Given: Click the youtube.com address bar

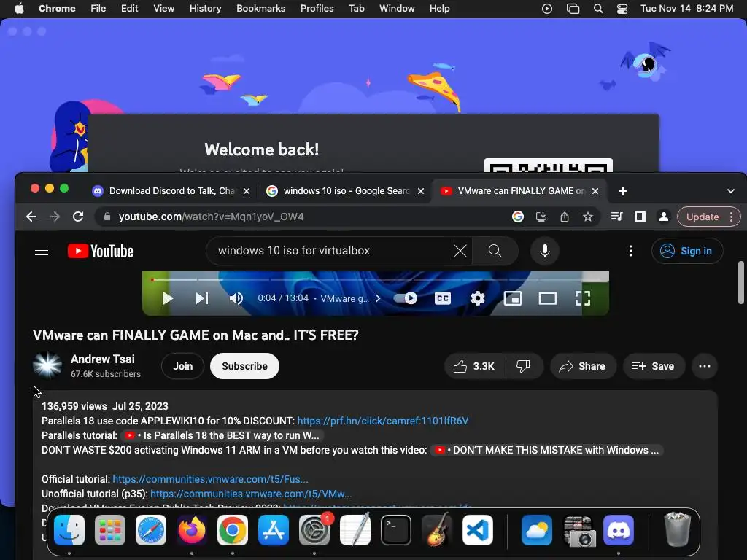Looking at the screenshot, I should [305, 217].
